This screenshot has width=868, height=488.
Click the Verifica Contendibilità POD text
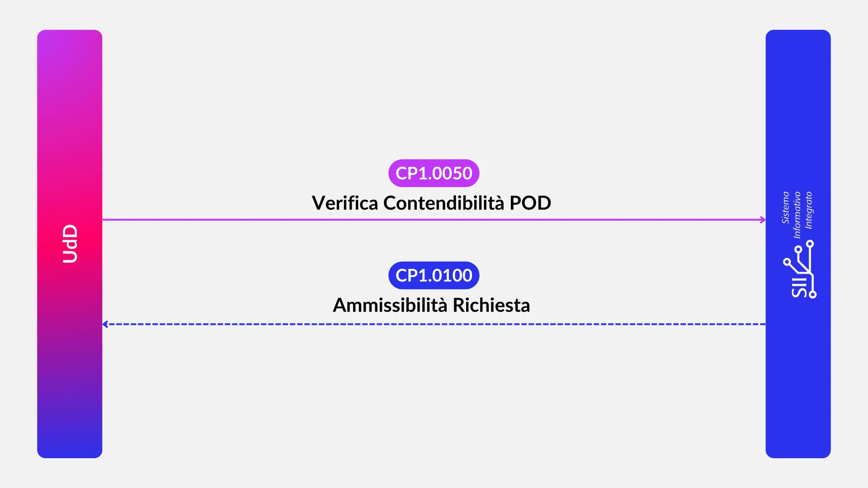coord(431,203)
